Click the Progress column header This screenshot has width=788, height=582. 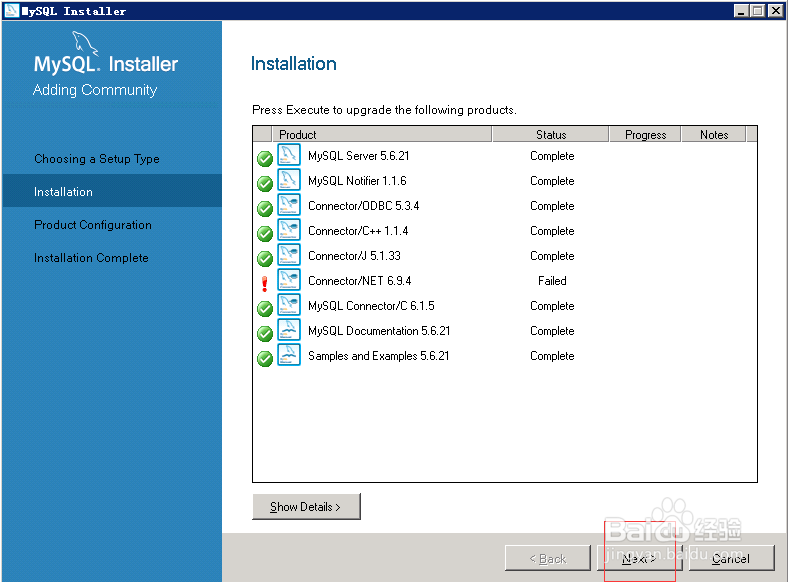tap(645, 135)
